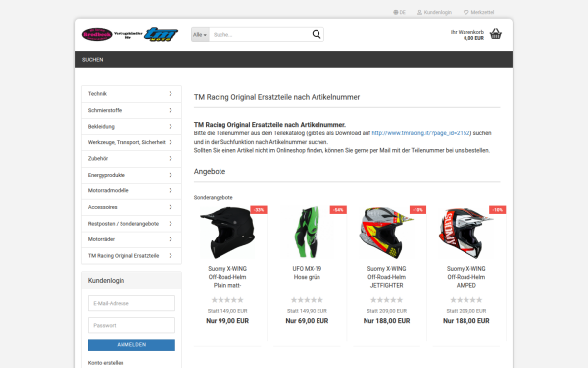This screenshot has height=368, width=588.
Task: Open Suomy X-WING JETFIGHTER product title
Action: click(x=386, y=277)
